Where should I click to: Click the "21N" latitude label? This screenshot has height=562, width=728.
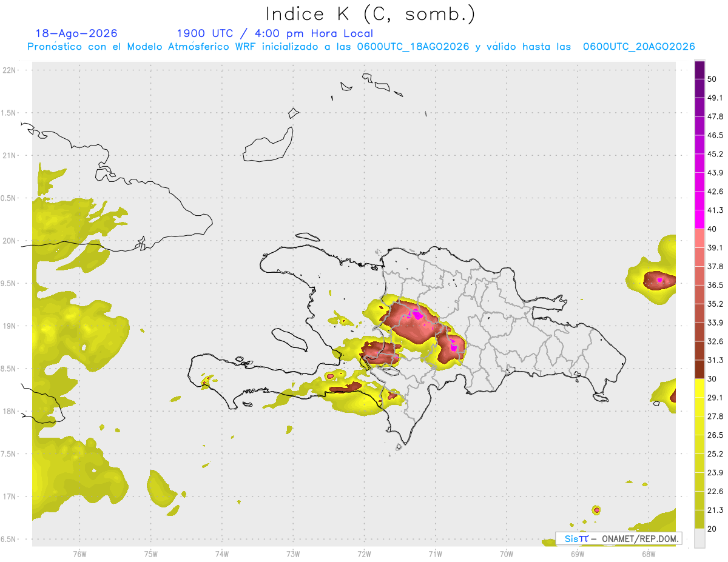click(10, 155)
